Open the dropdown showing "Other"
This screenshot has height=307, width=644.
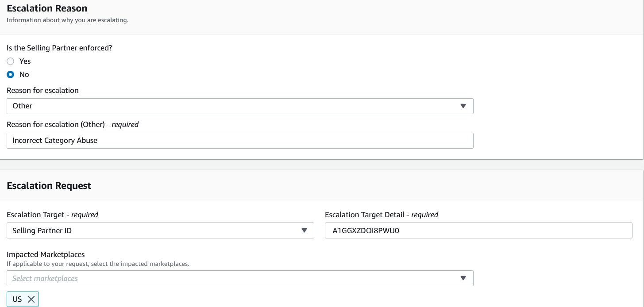[x=239, y=106]
